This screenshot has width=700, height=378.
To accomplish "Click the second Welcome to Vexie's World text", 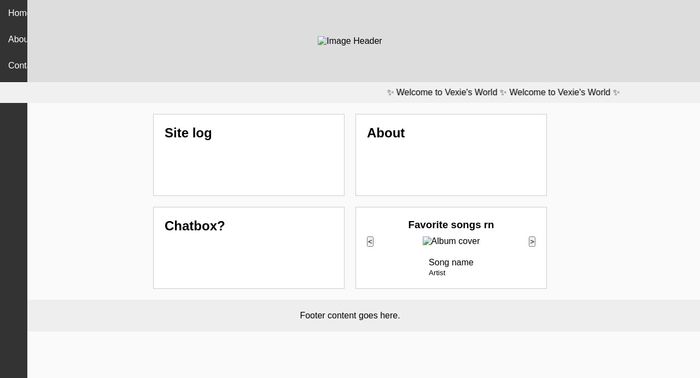I will 559,92.
